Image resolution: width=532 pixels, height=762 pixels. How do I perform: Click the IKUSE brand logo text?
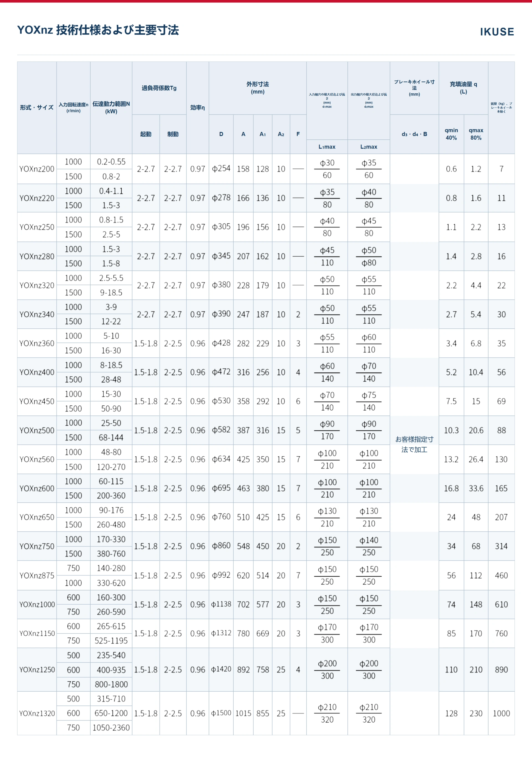pos(497,32)
